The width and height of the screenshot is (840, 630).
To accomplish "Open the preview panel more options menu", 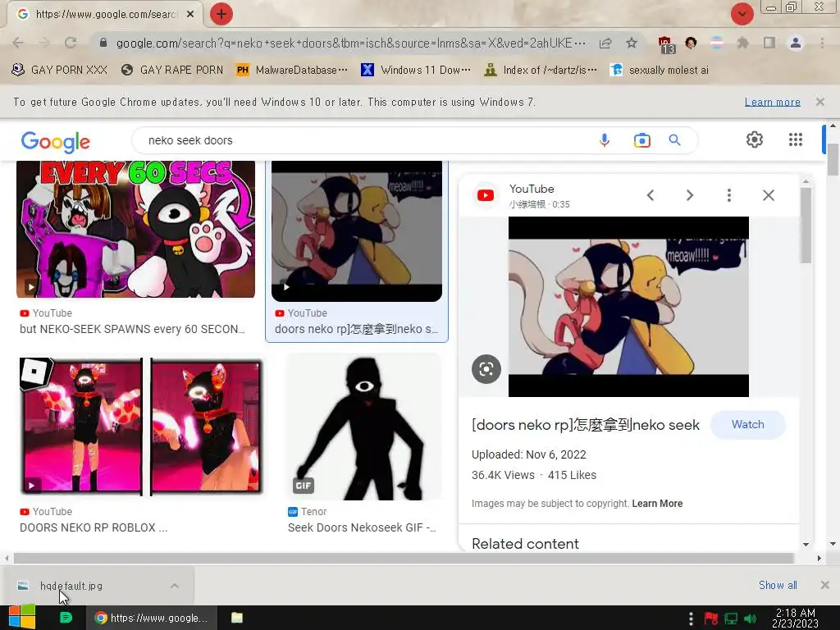I will pyautogui.click(x=729, y=195).
